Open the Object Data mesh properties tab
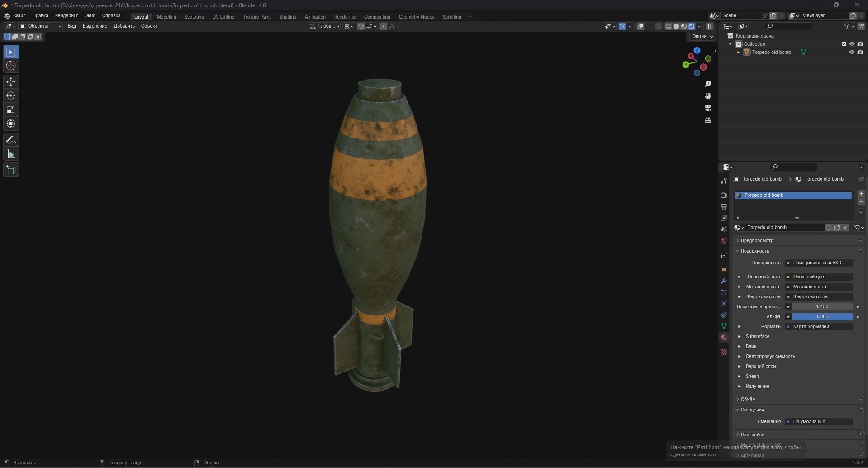868x468 pixels. coord(724,326)
